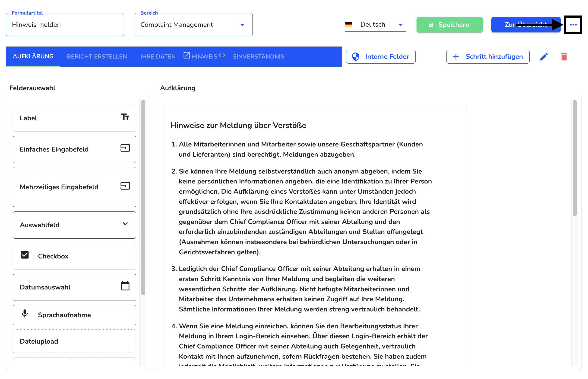Click the text-size icon on Label field
The width and height of the screenshot is (588, 379).
[x=125, y=117]
